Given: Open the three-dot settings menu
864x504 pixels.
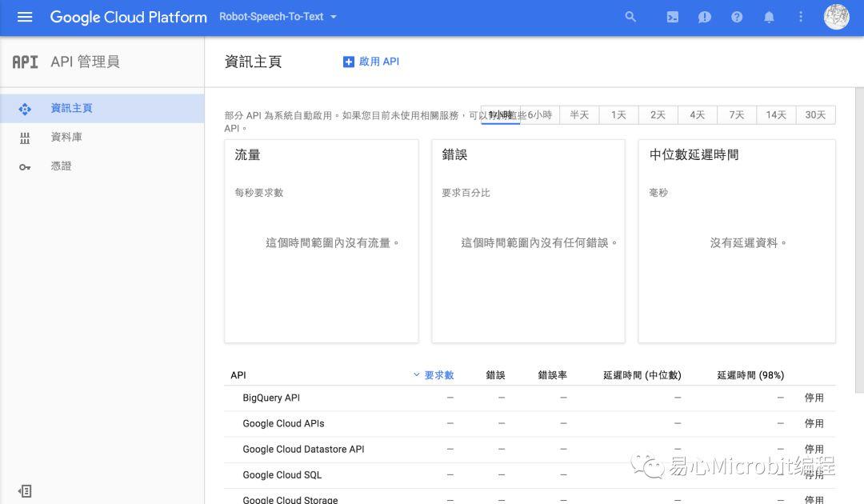Looking at the screenshot, I should [x=801, y=17].
